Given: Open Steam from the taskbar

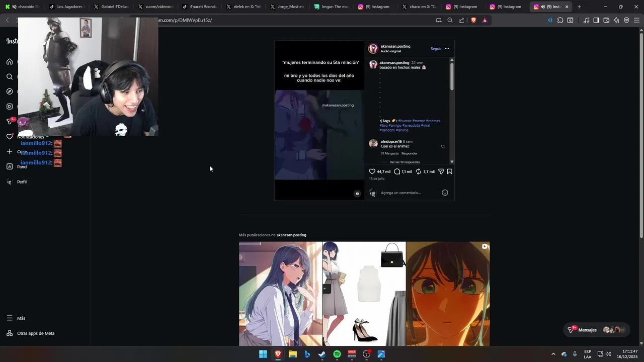Looking at the screenshot, I should 322,354.
